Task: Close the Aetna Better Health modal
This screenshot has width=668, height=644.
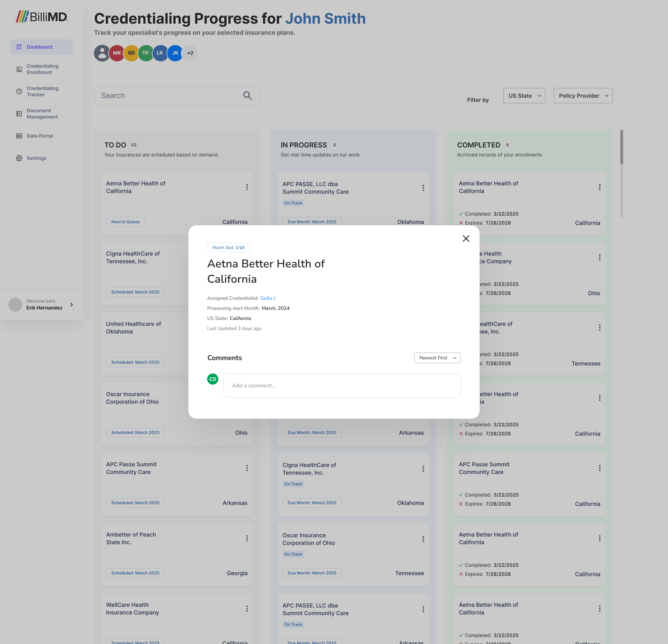Action: tap(466, 238)
